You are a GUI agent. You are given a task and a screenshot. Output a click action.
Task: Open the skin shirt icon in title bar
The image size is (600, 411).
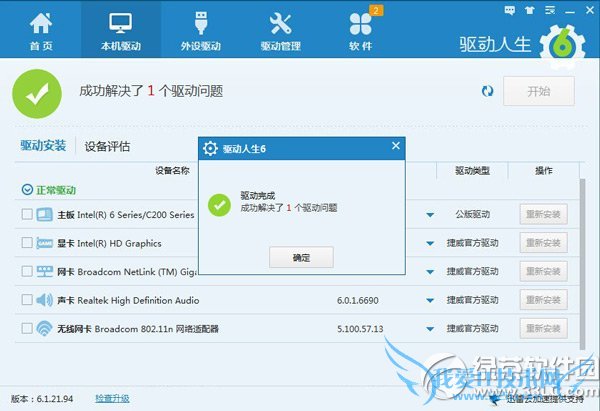coord(530,10)
